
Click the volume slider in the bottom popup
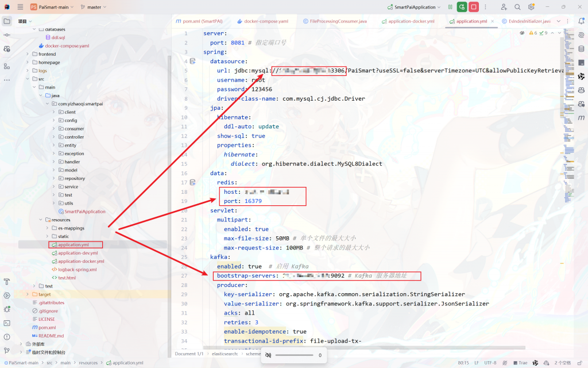(294, 355)
